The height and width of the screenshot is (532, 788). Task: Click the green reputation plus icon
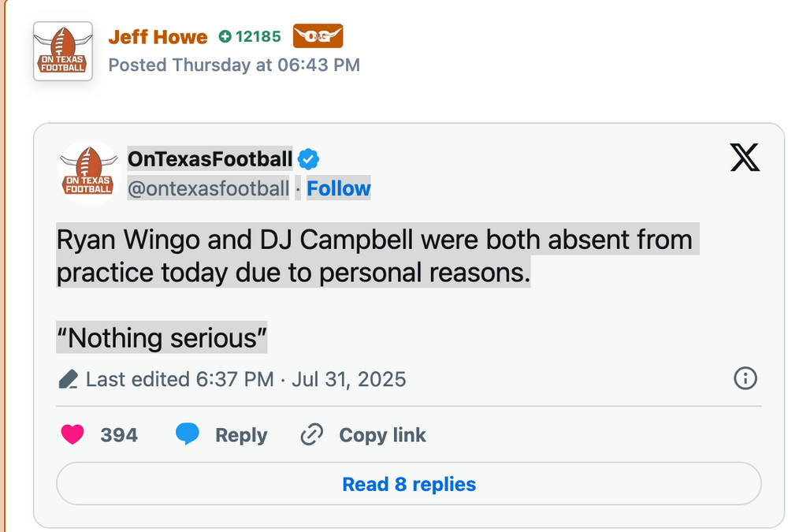coord(225,36)
